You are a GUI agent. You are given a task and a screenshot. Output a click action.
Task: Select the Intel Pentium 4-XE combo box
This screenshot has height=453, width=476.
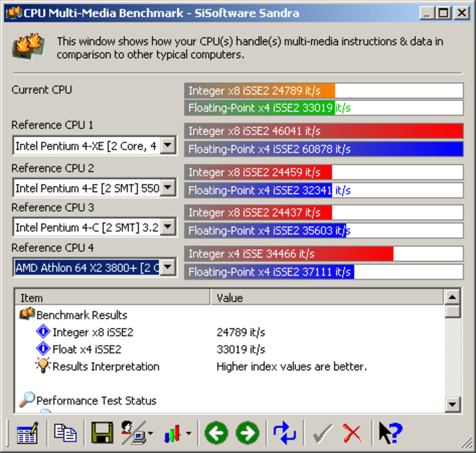(94, 146)
